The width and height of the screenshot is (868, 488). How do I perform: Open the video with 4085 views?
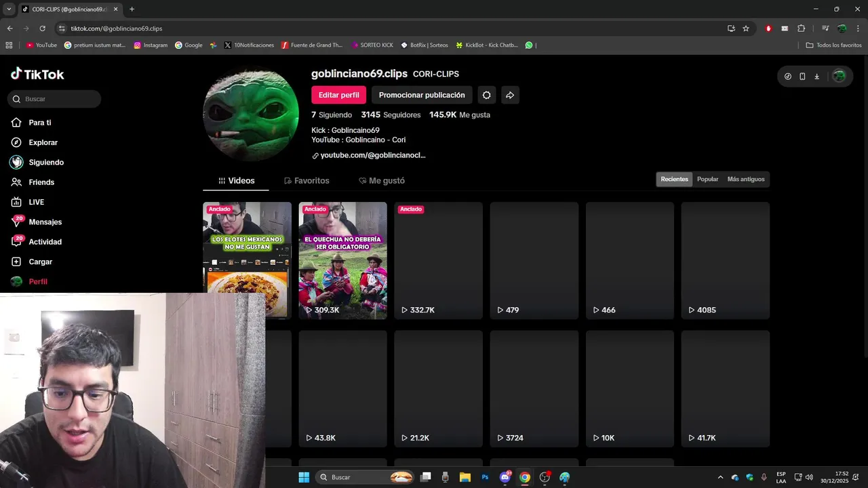726,260
